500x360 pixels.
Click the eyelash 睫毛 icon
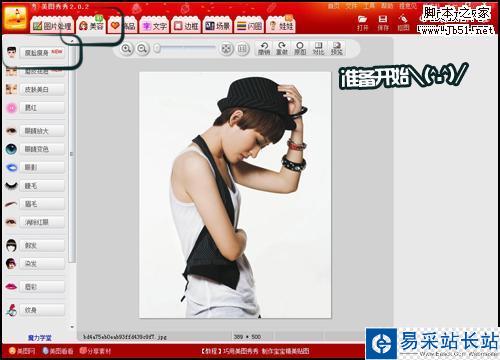11,186
